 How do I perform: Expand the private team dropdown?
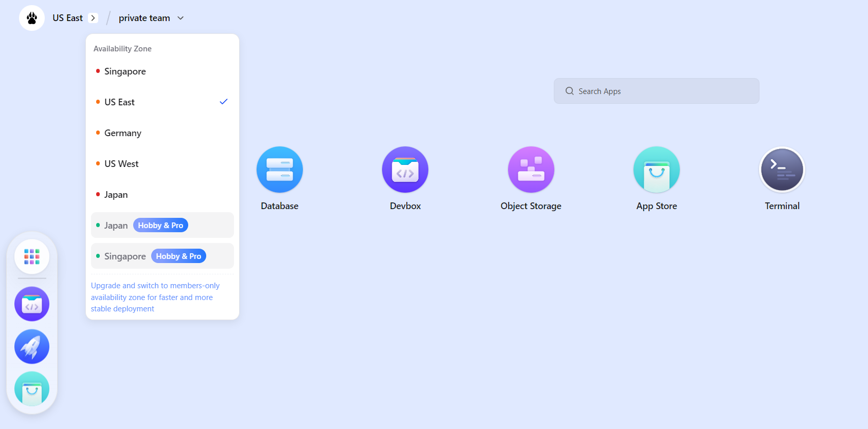[151, 18]
